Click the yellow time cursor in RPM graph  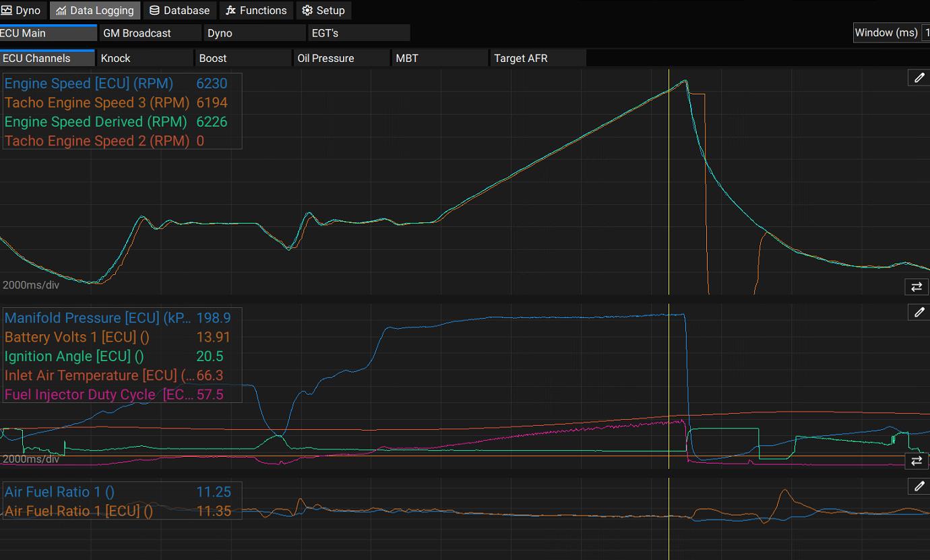[669, 182]
